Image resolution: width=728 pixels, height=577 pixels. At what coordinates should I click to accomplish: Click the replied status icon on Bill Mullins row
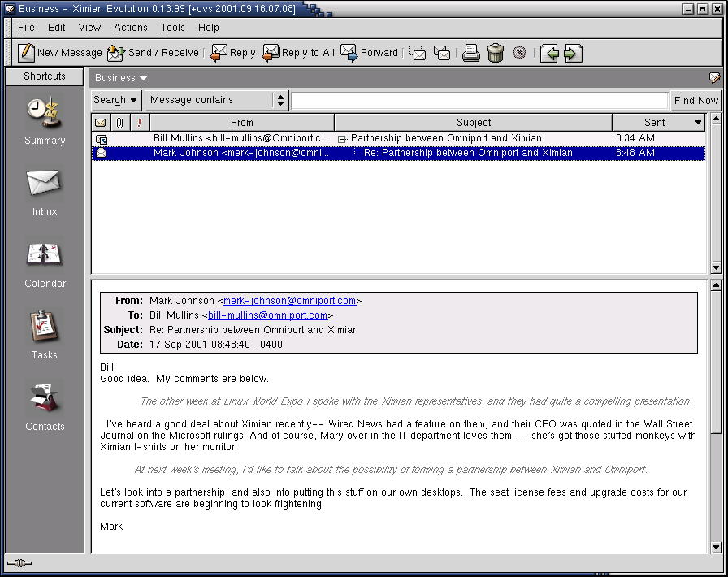(x=102, y=139)
